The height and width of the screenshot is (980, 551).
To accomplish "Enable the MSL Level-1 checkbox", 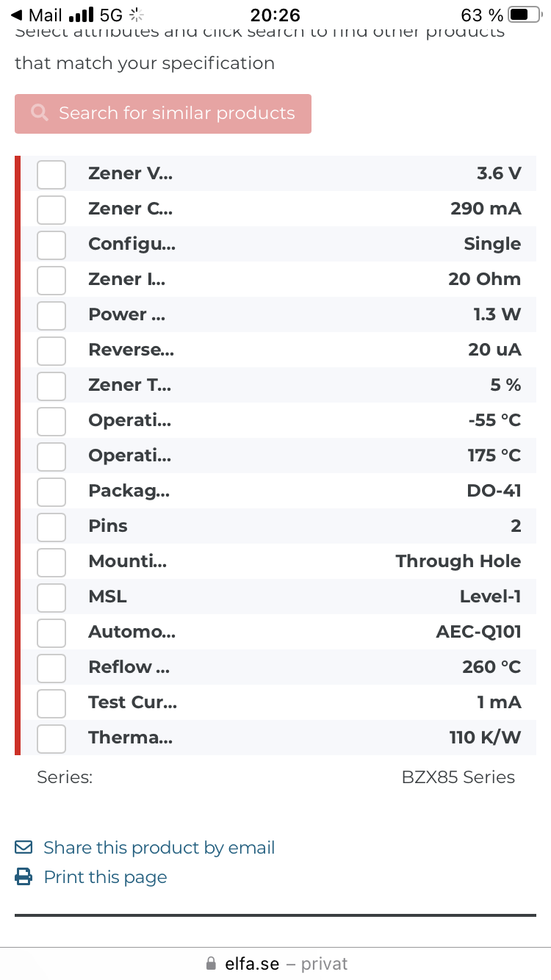I will point(51,597).
